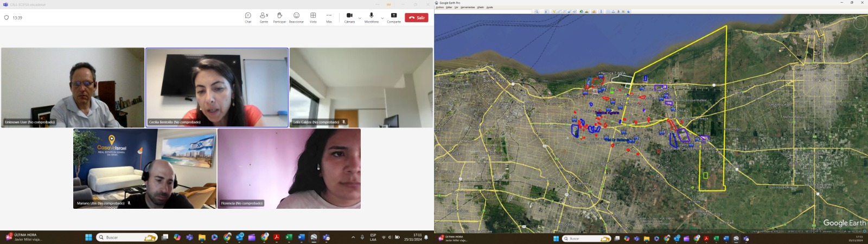Leave the meeting with Salir button

click(x=417, y=18)
